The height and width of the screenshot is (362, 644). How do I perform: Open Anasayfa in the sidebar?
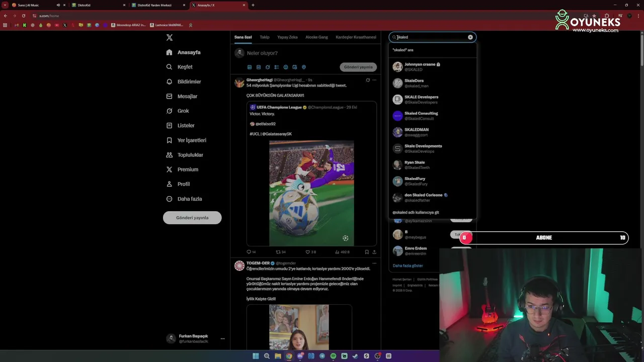click(183, 52)
